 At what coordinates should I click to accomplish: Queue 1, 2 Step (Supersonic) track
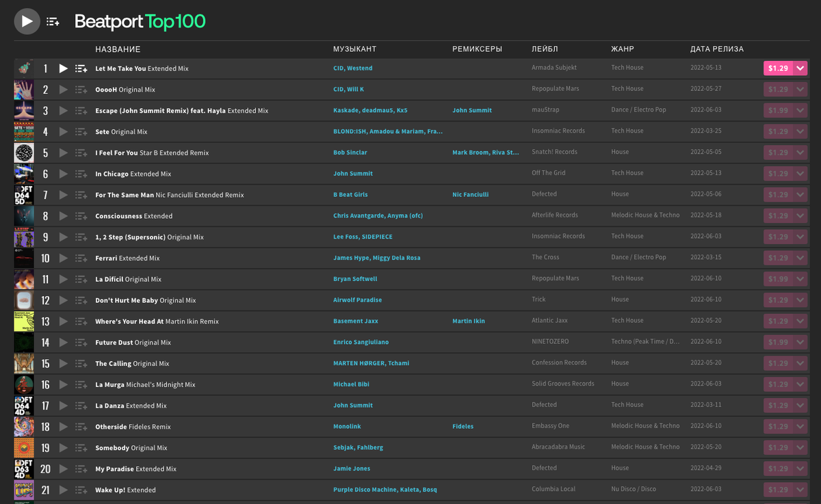pos(81,237)
